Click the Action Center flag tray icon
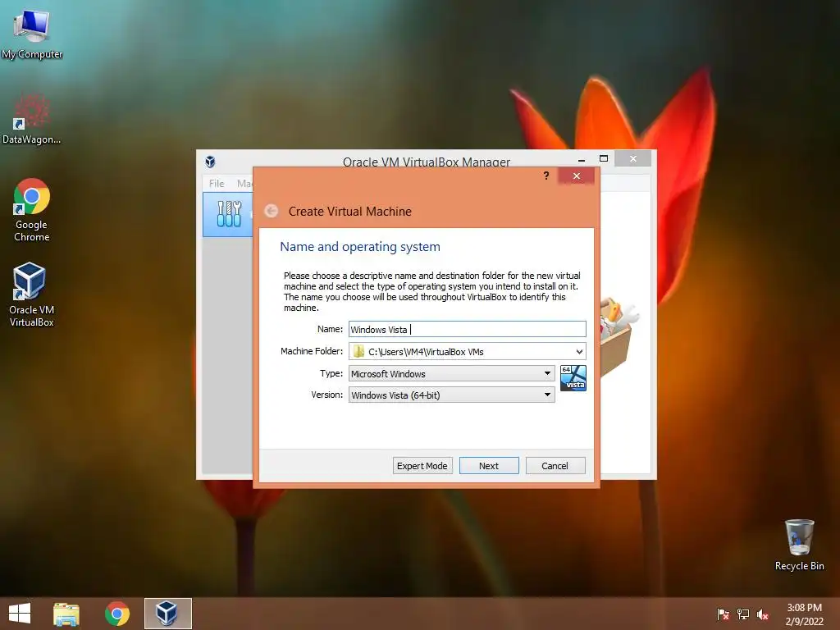 tap(723, 614)
